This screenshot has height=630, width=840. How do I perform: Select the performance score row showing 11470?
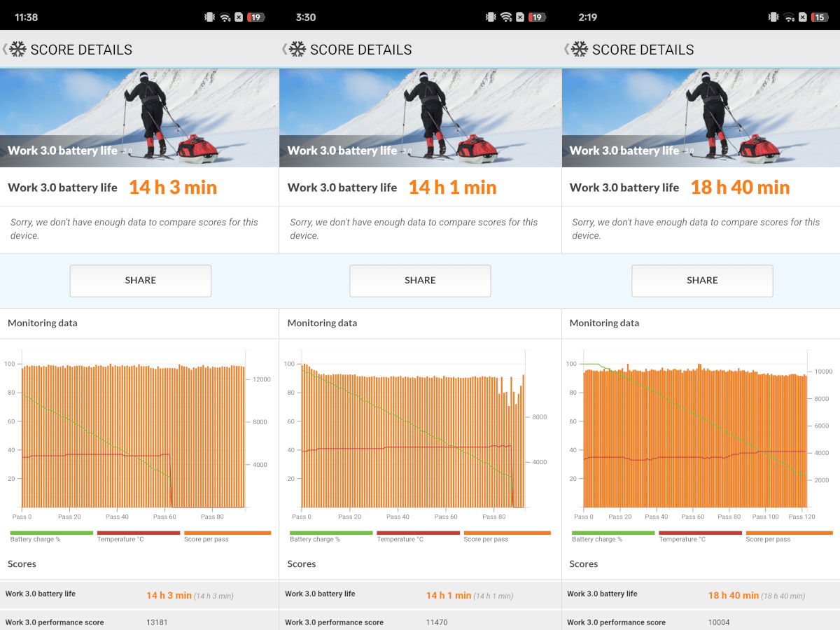[420, 622]
